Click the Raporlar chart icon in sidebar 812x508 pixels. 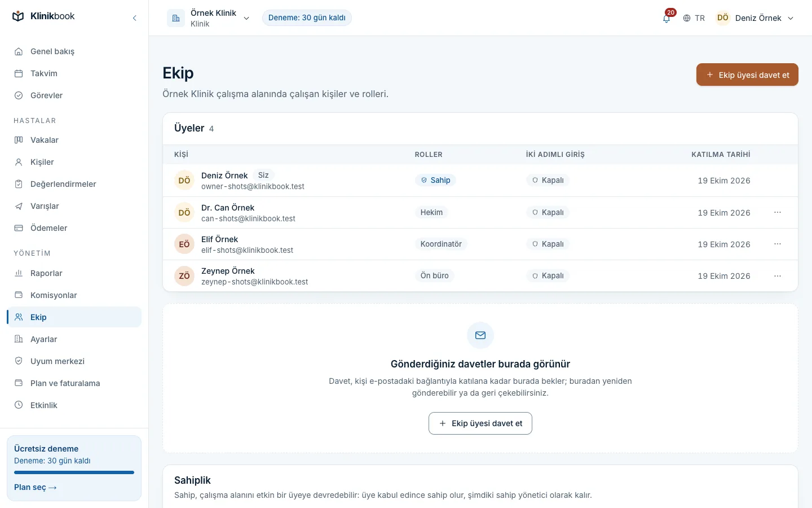pyautogui.click(x=19, y=273)
